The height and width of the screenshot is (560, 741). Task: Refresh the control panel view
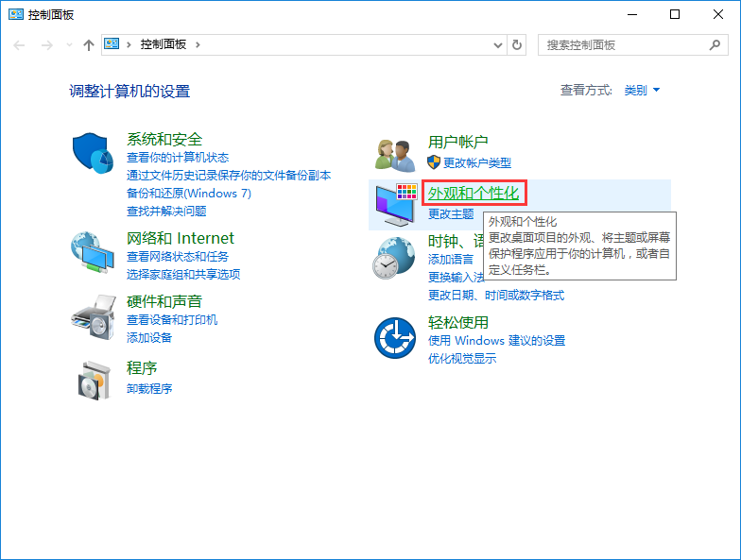click(517, 44)
